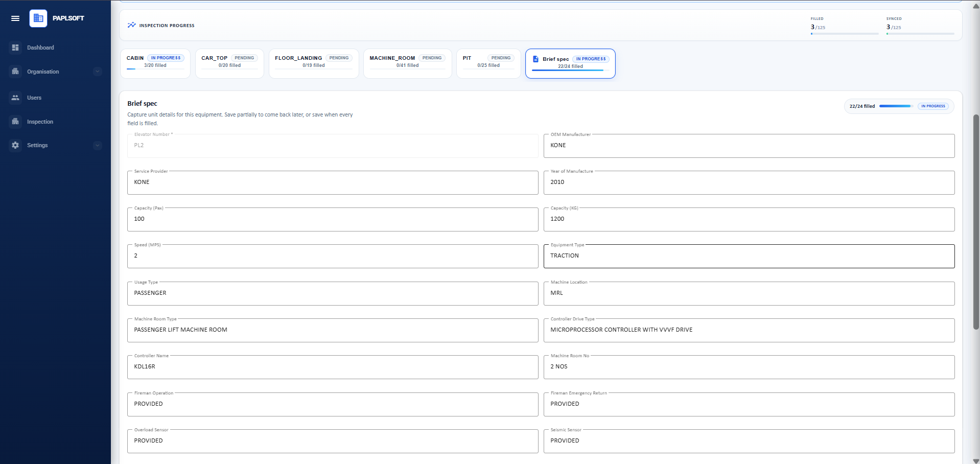This screenshot has height=464, width=980.
Task: Click the Inspection sidebar icon
Action: point(15,122)
